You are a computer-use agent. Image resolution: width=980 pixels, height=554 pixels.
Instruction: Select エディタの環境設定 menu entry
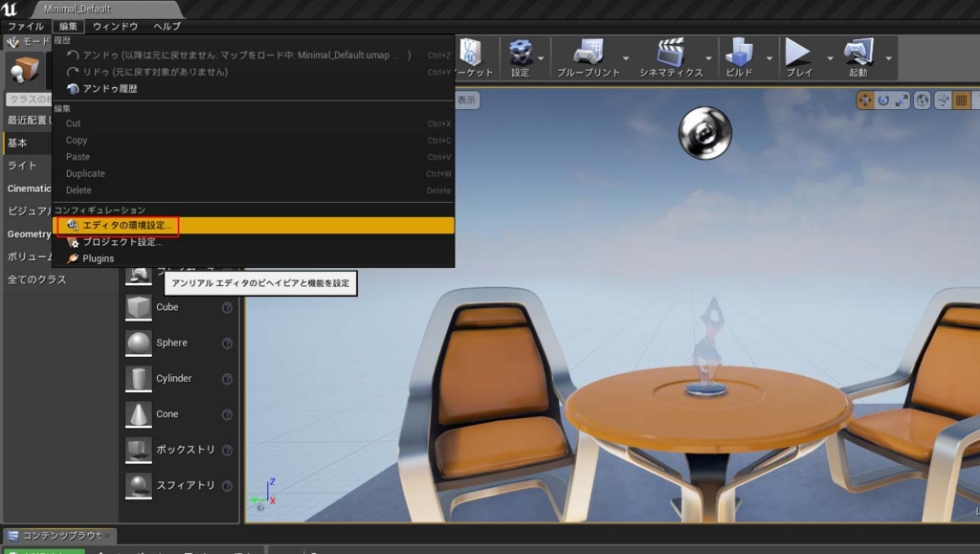point(254,226)
